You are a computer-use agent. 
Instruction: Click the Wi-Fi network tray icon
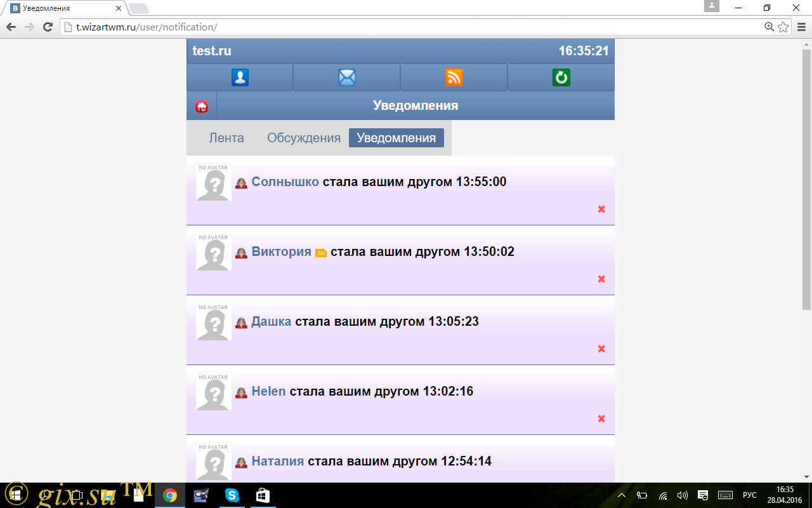pos(662,495)
